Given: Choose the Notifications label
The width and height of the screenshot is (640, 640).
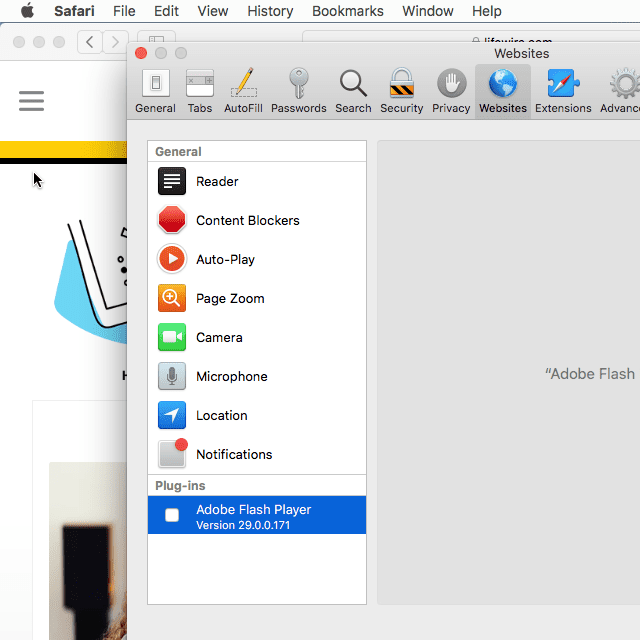Looking at the screenshot, I should [234, 454].
